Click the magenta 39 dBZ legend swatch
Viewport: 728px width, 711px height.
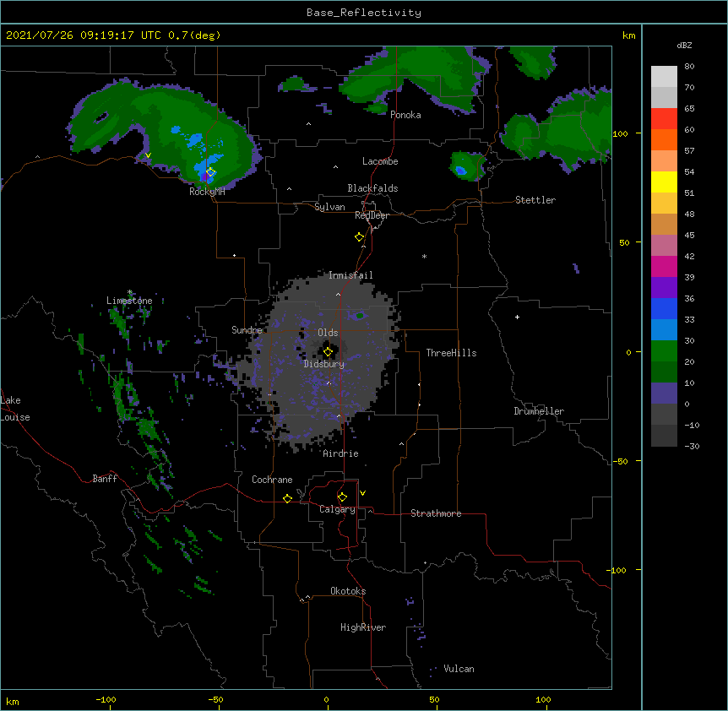pos(664,266)
